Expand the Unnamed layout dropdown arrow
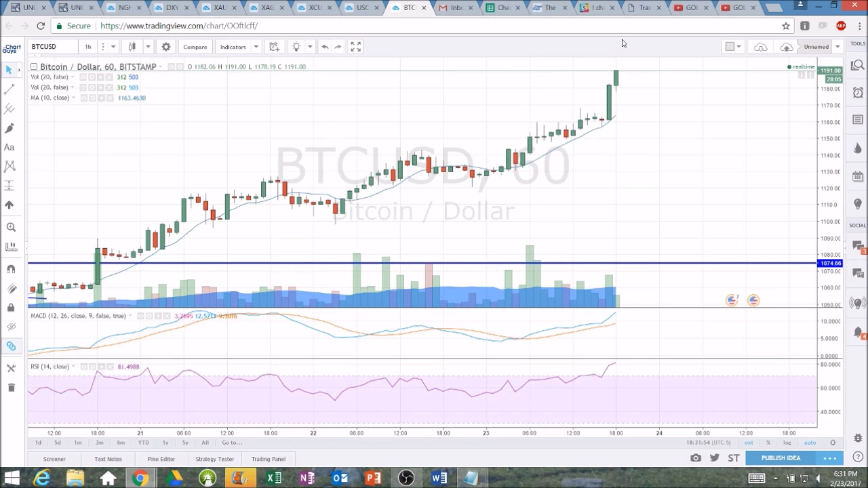Viewport: 868px width, 488px height. click(x=837, y=47)
